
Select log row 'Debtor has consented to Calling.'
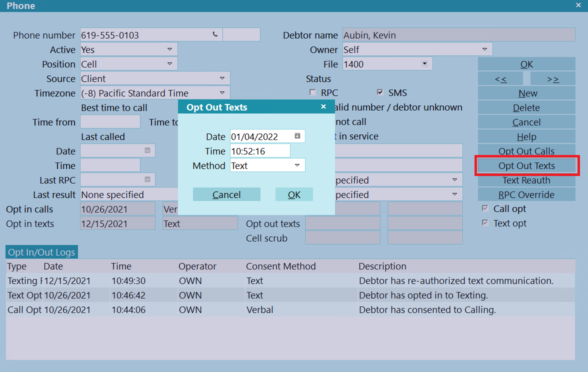point(290,310)
